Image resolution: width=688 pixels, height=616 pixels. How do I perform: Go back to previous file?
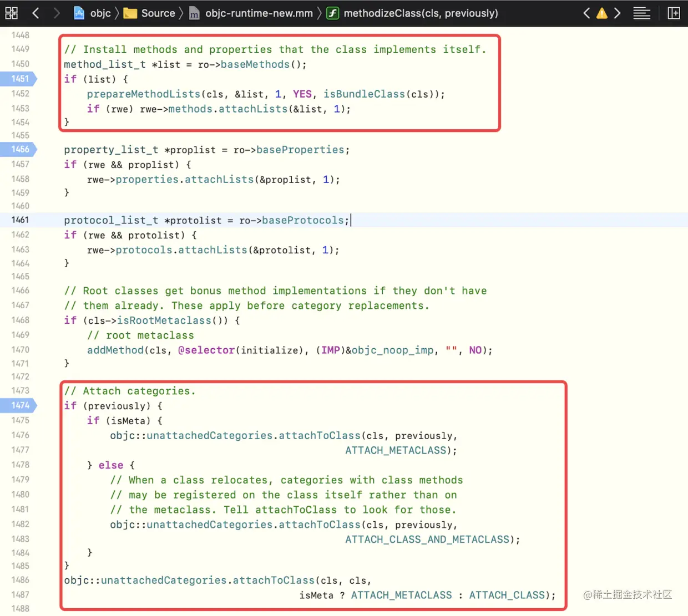36,13
